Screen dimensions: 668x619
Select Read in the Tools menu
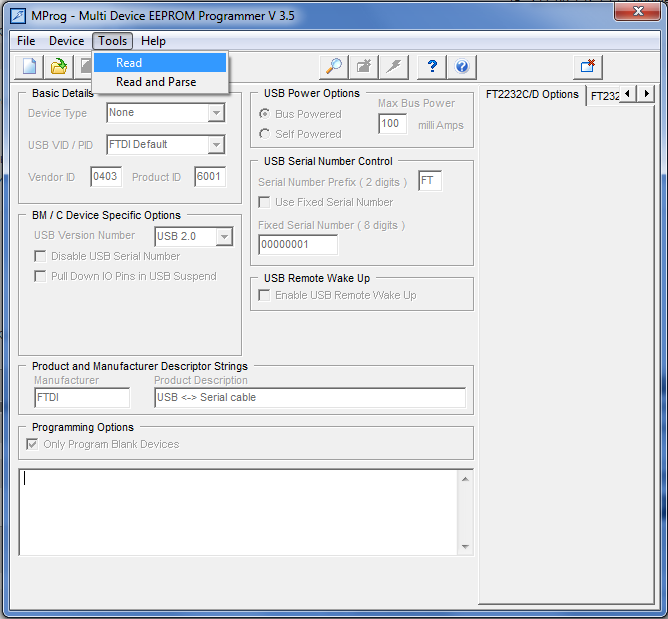click(129, 63)
